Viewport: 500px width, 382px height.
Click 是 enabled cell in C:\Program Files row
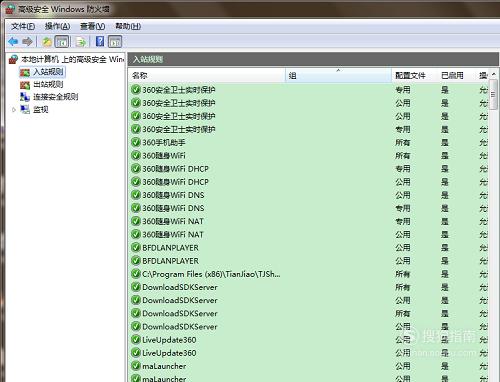pos(445,274)
